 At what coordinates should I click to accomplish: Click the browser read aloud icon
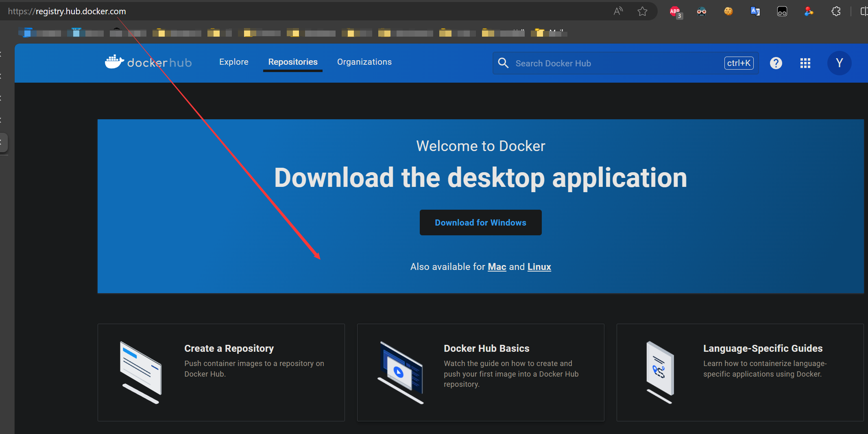pyautogui.click(x=618, y=11)
